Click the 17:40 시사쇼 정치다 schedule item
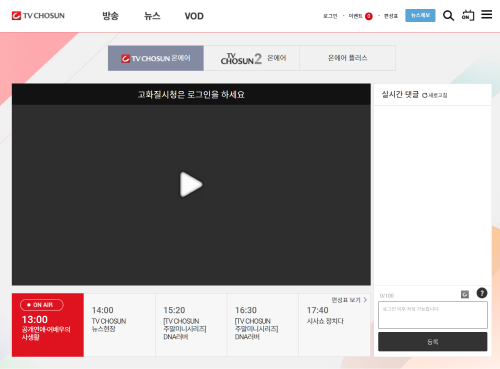 coord(334,325)
